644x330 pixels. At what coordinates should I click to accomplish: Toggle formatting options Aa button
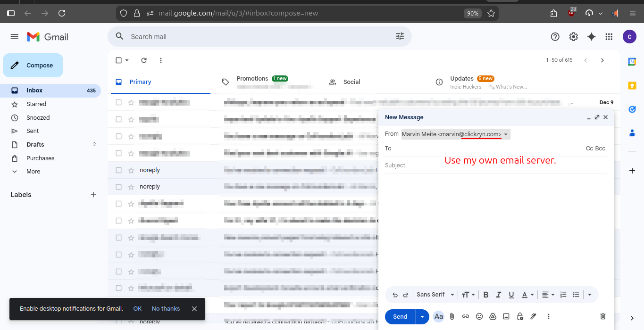438,316
